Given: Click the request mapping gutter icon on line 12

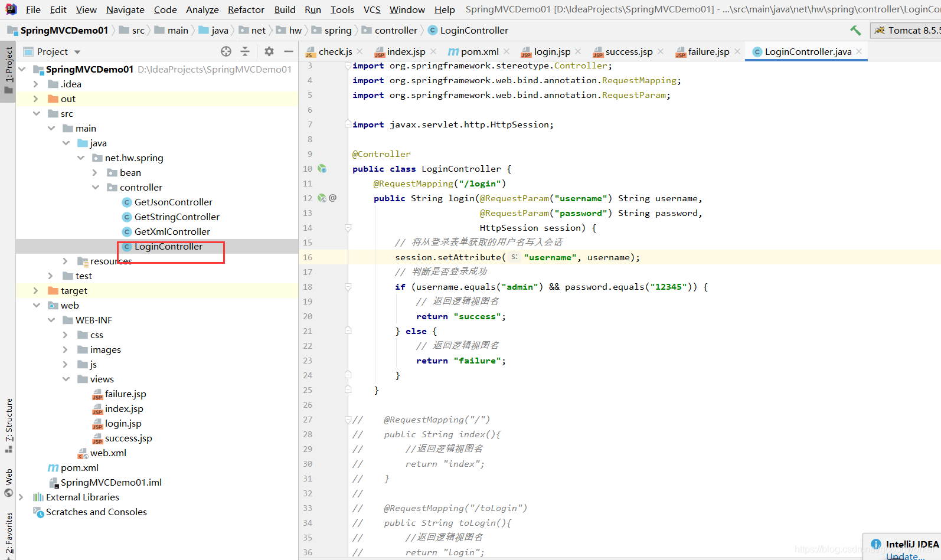Looking at the screenshot, I should [x=322, y=198].
